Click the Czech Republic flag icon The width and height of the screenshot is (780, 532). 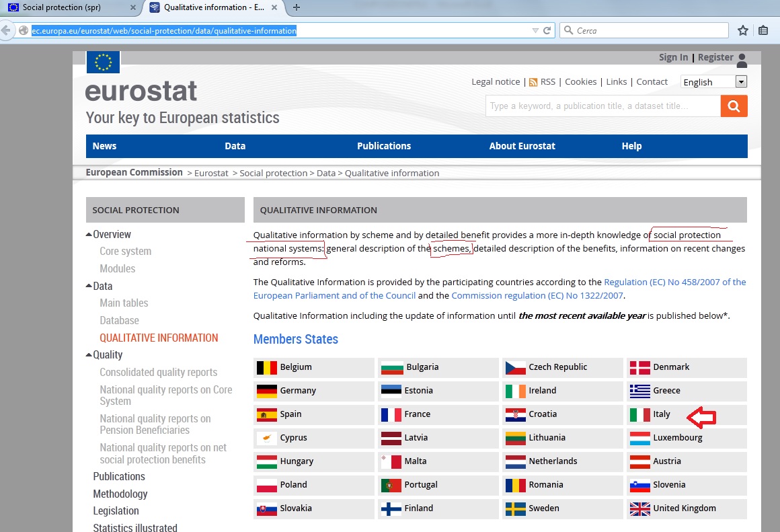tap(515, 368)
